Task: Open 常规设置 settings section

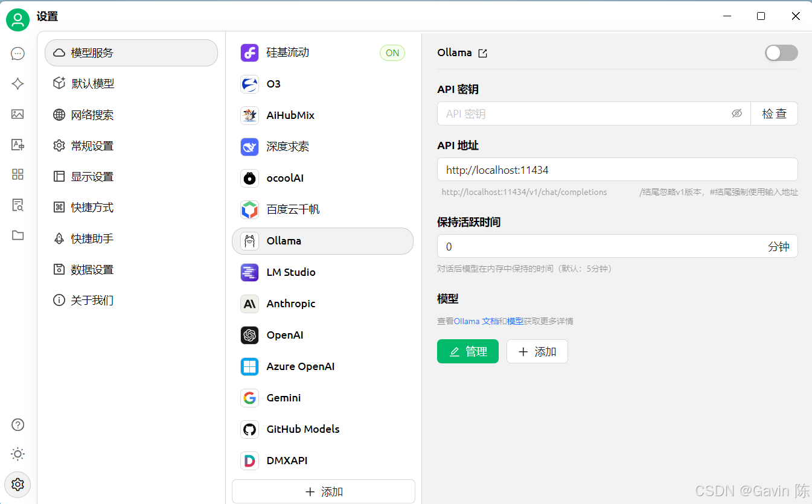Action: point(131,145)
